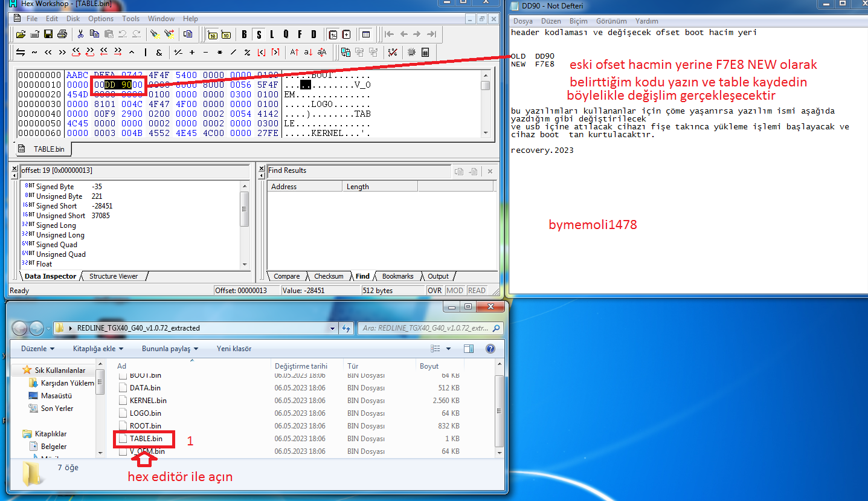The image size is (868, 501).
Task: Select Short data type button S
Action: [x=259, y=34]
